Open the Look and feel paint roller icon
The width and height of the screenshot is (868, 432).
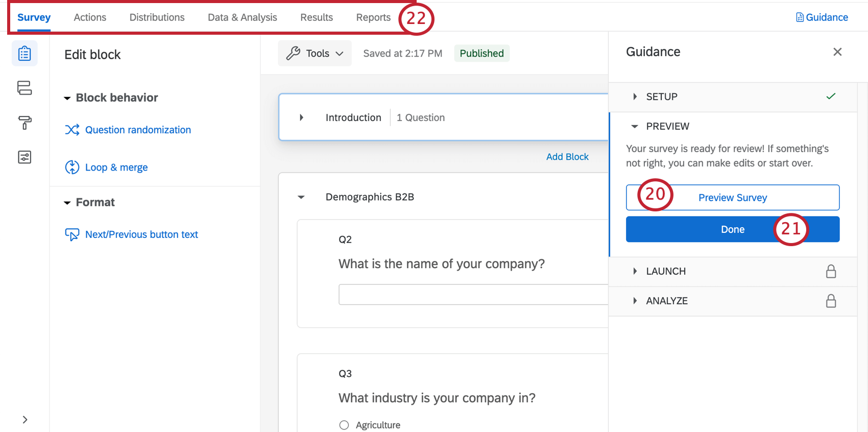coord(25,123)
